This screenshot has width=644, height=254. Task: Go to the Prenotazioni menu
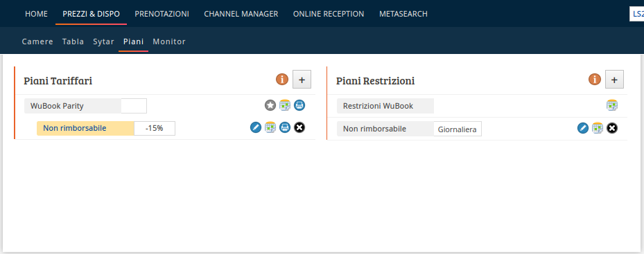pyautogui.click(x=162, y=14)
